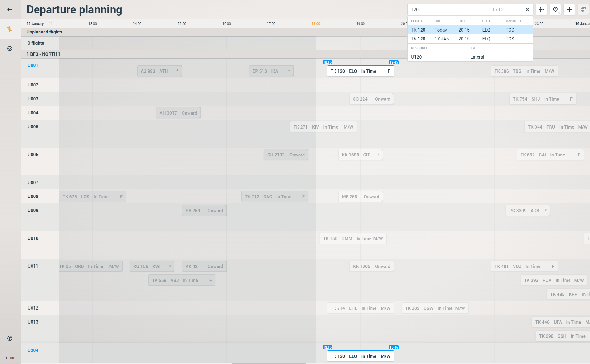
Task: Select the TK 625 LOS flight bar
Action: (x=93, y=197)
